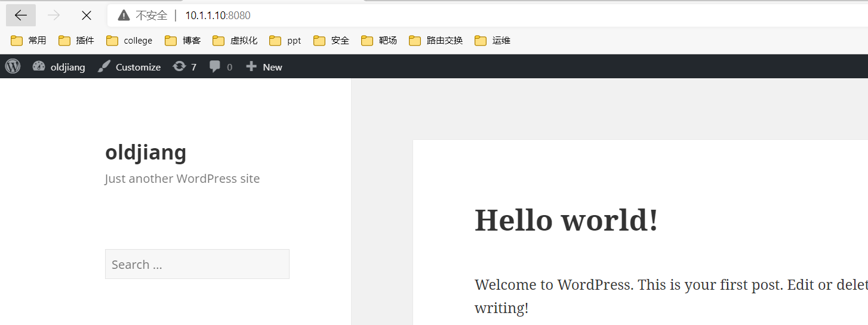Click the 不安全 security label
Image resolution: width=868 pixels, height=325 pixels.
pos(152,16)
